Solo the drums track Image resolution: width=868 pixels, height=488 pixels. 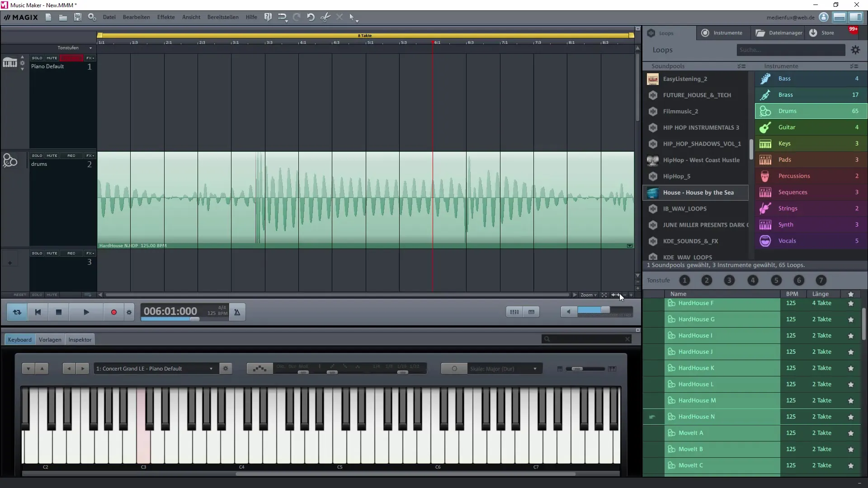coord(37,155)
